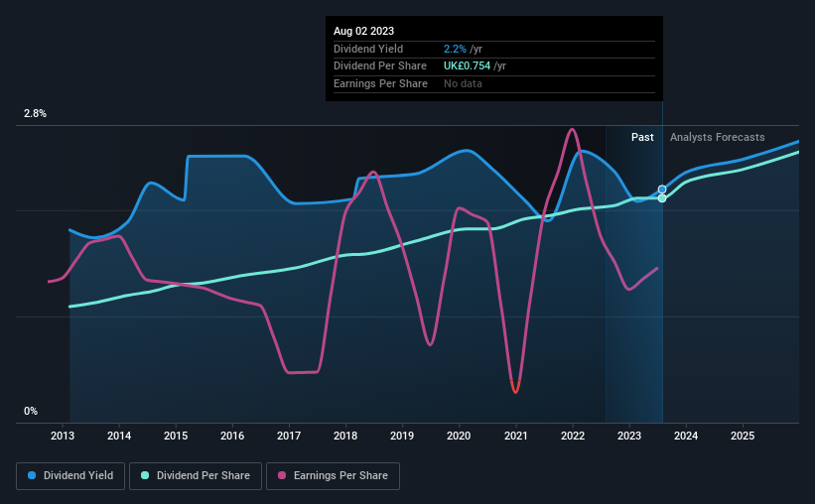Click the Earnings Per Share tooltip row label

(x=380, y=83)
